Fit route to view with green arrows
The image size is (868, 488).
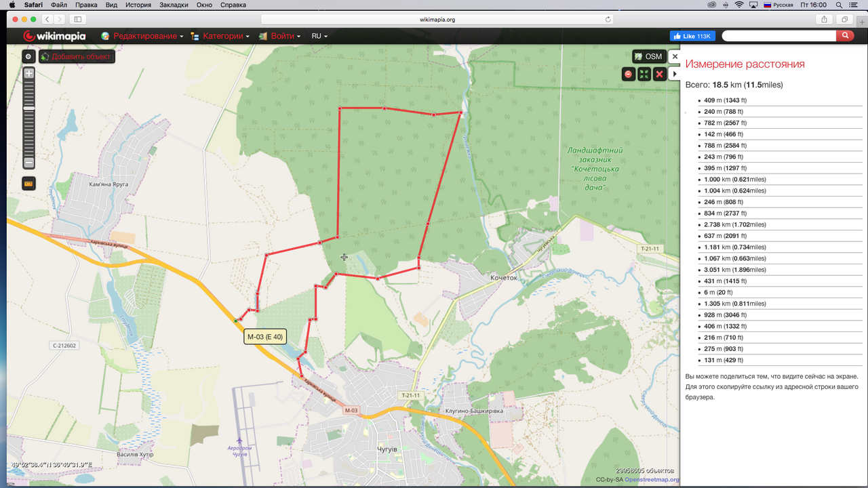click(x=644, y=74)
